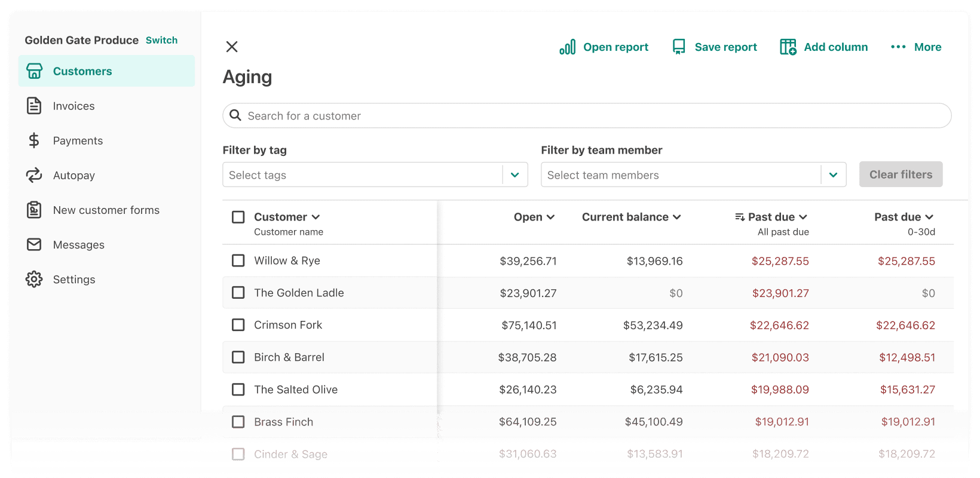Click the Messages envelope icon

34,244
